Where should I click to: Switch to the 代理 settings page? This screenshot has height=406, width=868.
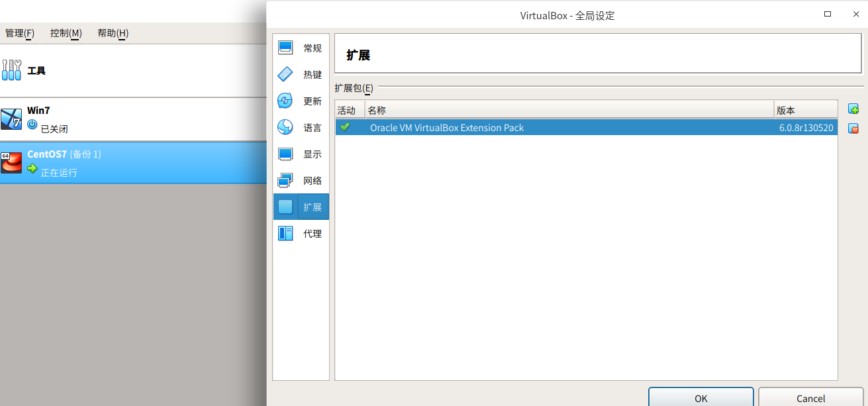(x=301, y=233)
